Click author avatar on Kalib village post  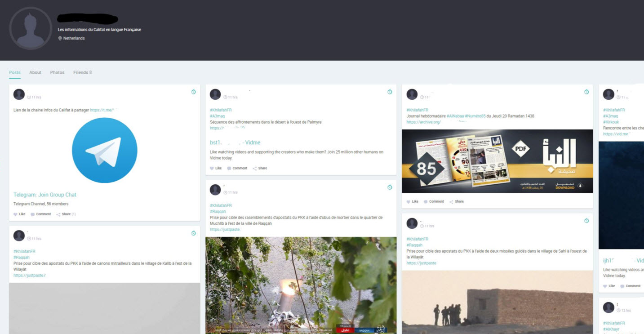pos(19,236)
